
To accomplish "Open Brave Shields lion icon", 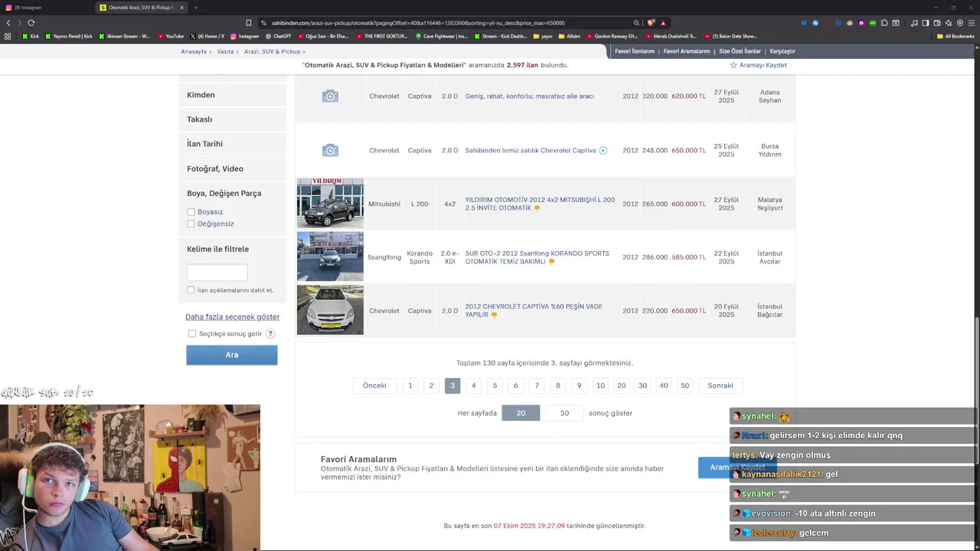I will click(x=651, y=23).
